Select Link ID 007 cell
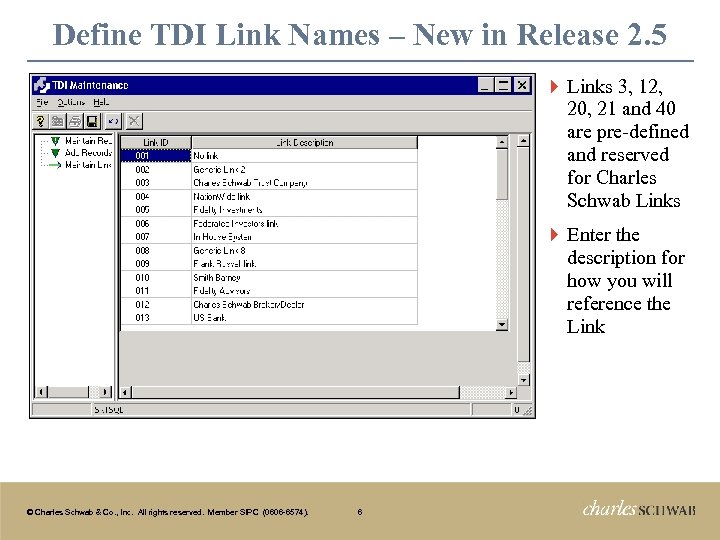The image size is (720, 540). click(156, 237)
